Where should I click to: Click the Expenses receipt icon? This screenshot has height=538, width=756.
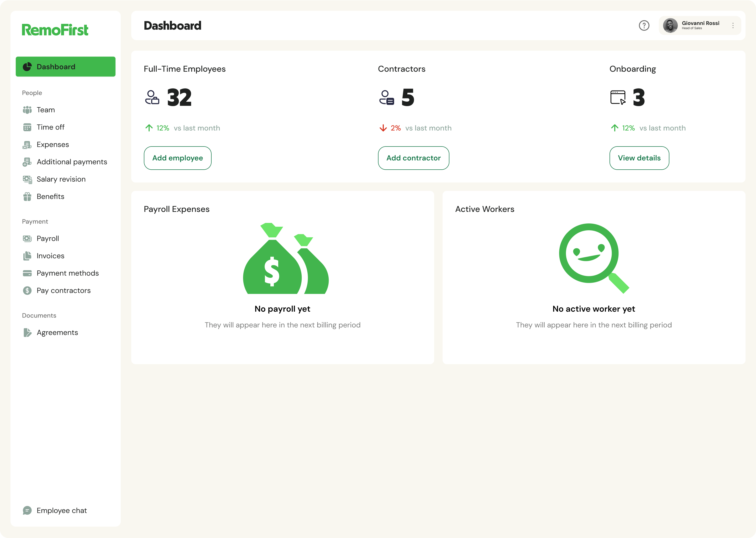(x=27, y=145)
